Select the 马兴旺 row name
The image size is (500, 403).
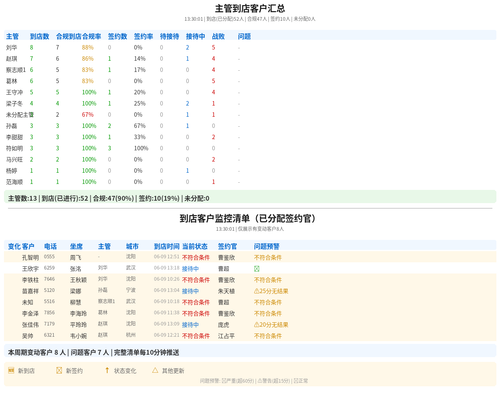tap(14, 160)
